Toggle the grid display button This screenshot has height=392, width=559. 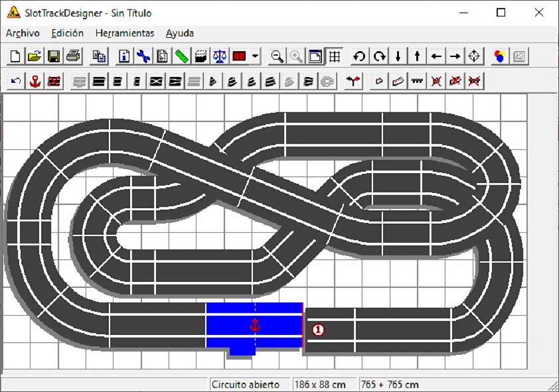(335, 56)
